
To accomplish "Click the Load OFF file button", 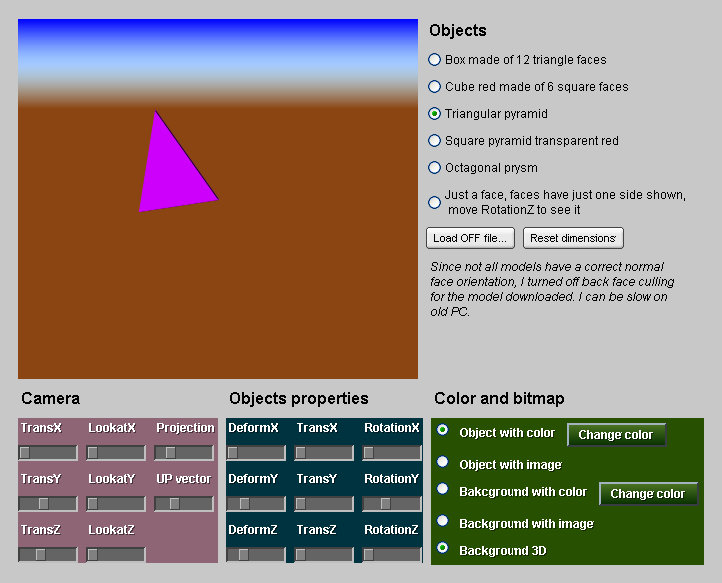I will 470,238.
